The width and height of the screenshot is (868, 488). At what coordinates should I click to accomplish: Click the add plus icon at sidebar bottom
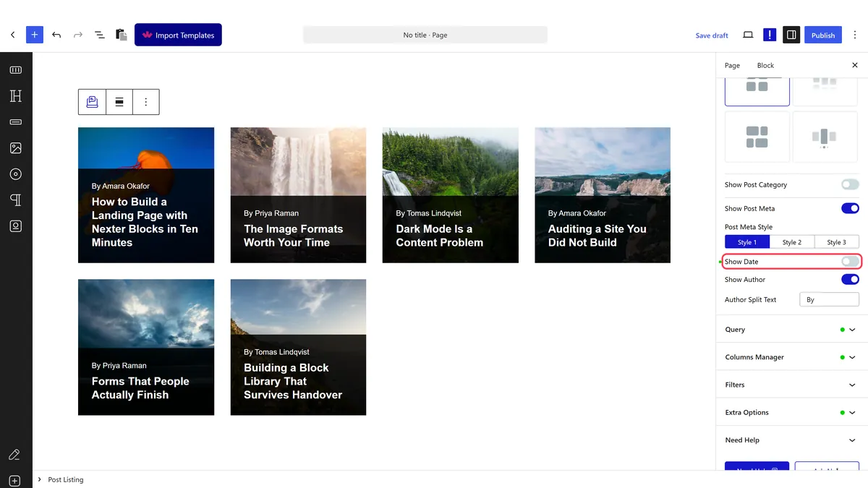click(x=14, y=481)
